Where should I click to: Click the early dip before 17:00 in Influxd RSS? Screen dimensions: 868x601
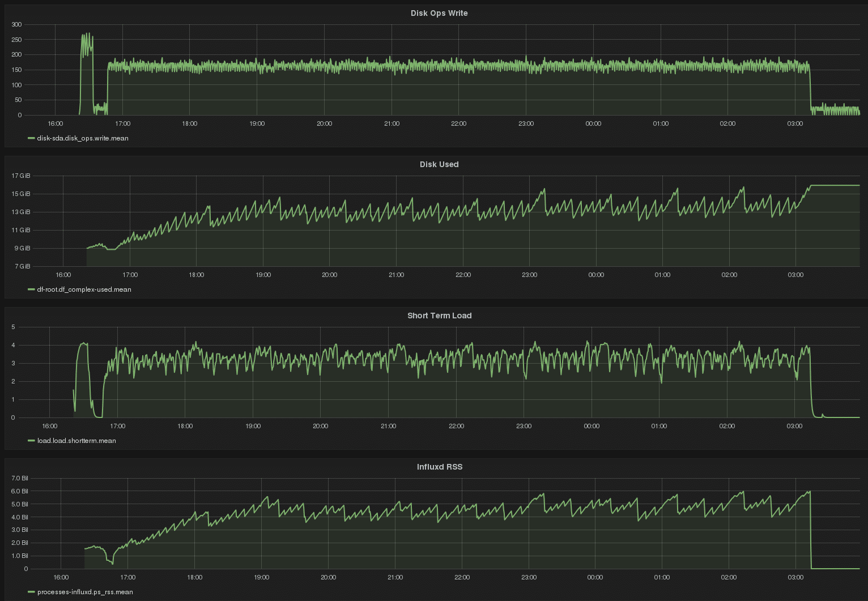[x=112, y=563]
